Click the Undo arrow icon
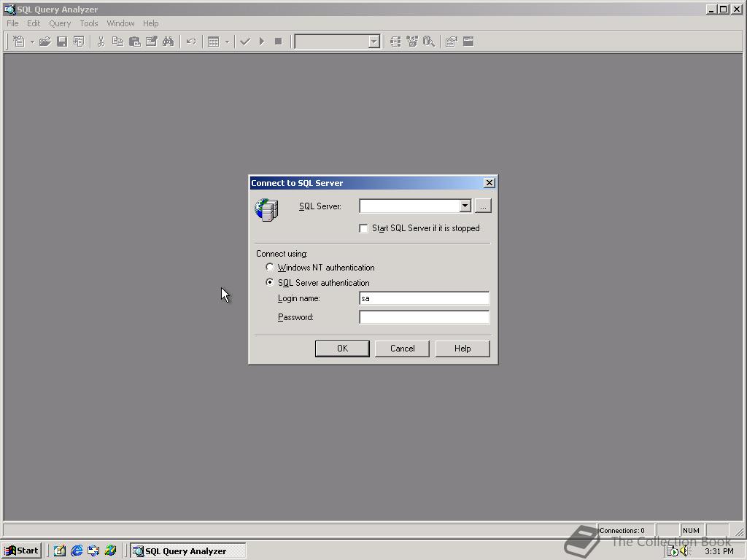 [191, 42]
